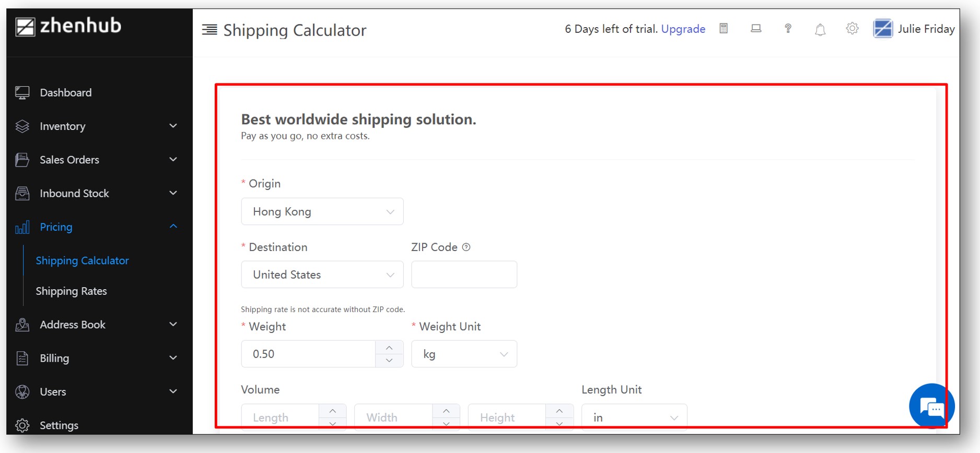The height and width of the screenshot is (453, 980).
Task: Click the Inventory layers icon
Action: (22, 126)
